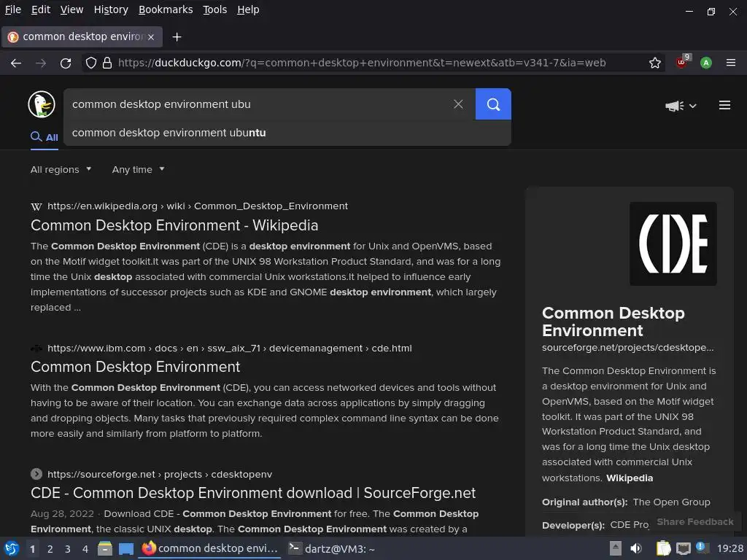Open the Edit menu
The width and height of the screenshot is (747, 560).
(x=41, y=9)
